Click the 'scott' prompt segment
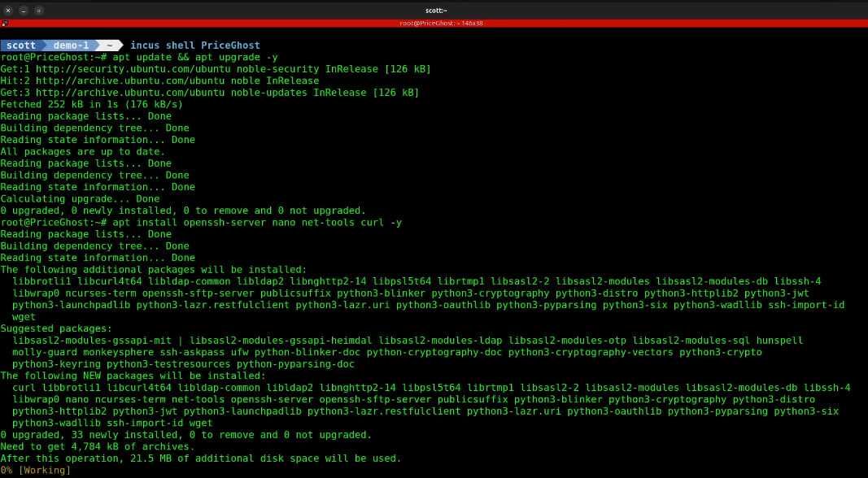 point(21,46)
